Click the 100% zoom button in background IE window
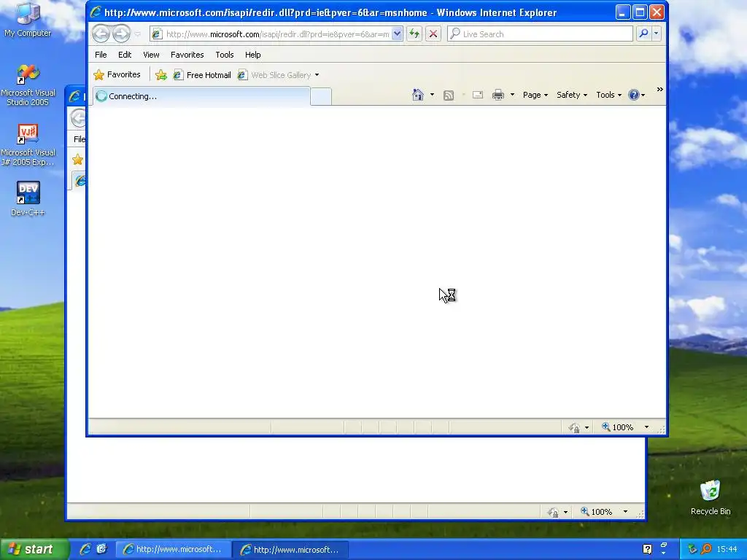 tap(596, 512)
